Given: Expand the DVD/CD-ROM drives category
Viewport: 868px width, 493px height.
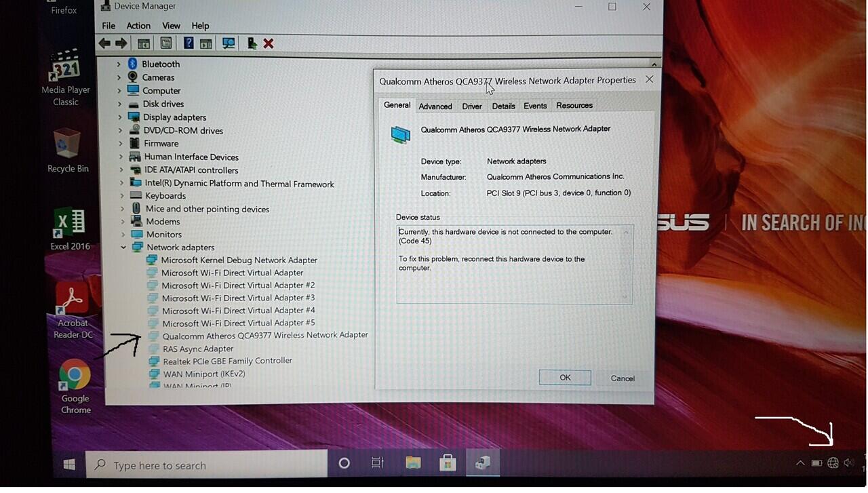Looking at the screenshot, I should click(x=120, y=130).
